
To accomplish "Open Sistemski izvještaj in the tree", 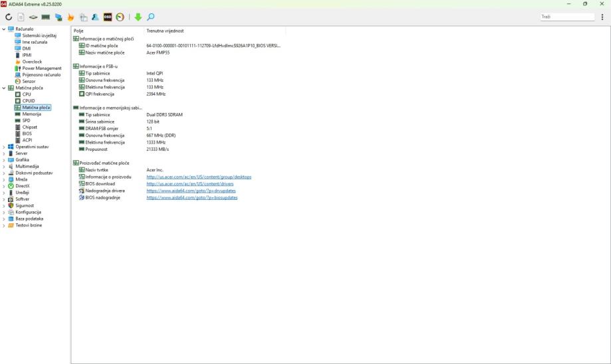I will point(39,35).
